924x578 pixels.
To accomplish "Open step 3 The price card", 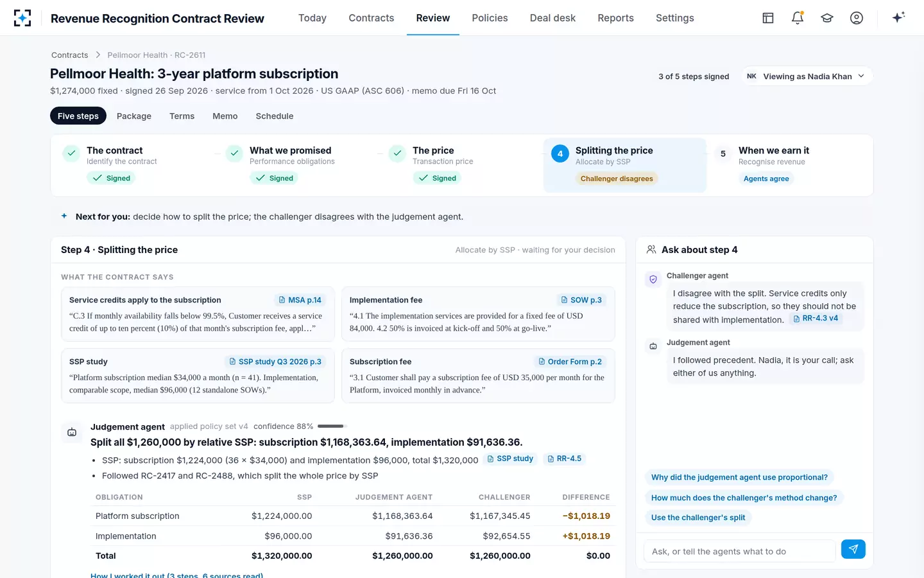I will [462, 165].
